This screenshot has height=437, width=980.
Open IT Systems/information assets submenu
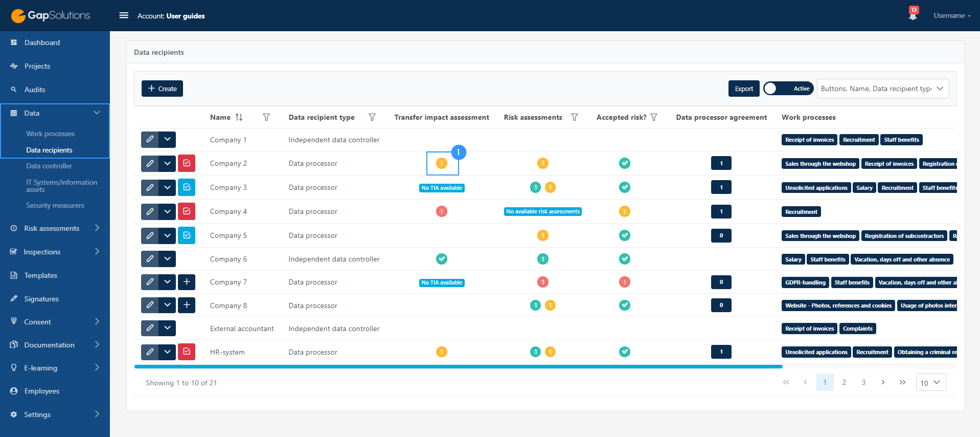point(61,186)
